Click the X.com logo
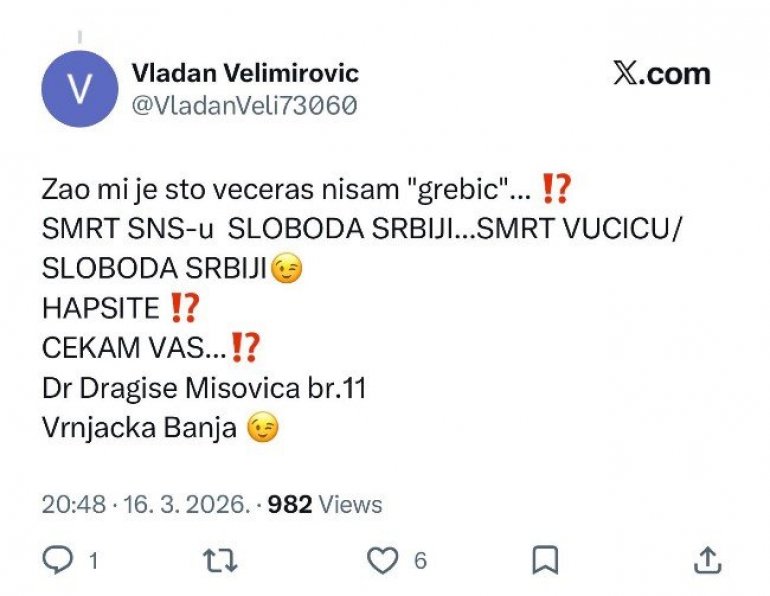This screenshot has height=596, width=770. (661, 74)
